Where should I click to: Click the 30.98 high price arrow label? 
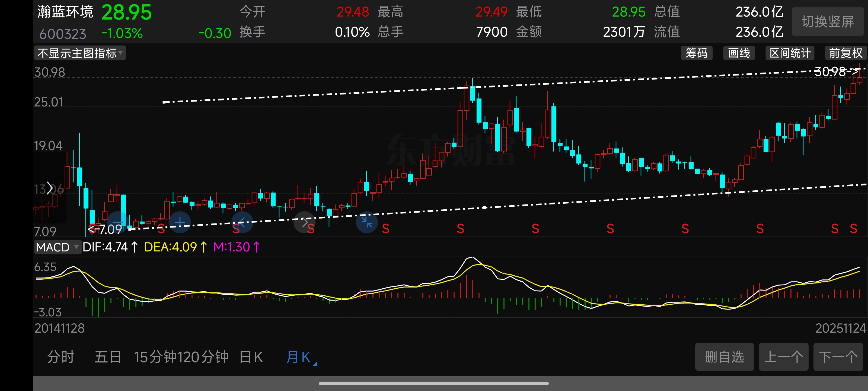pos(835,71)
